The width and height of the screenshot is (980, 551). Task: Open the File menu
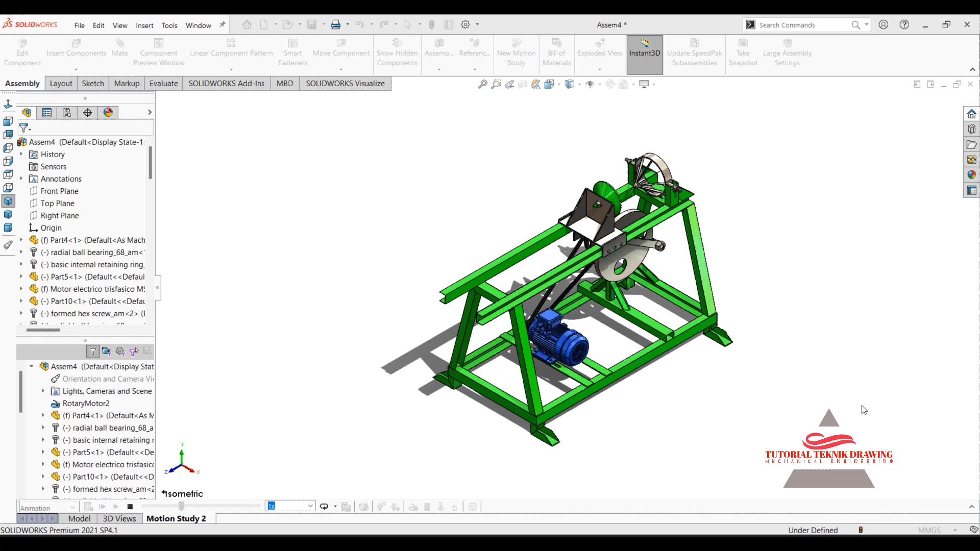tap(80, 25)
